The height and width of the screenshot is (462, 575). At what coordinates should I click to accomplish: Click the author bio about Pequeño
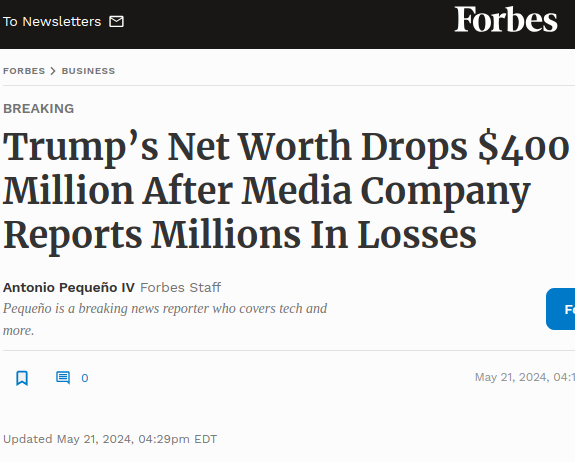tap(165, 319)
